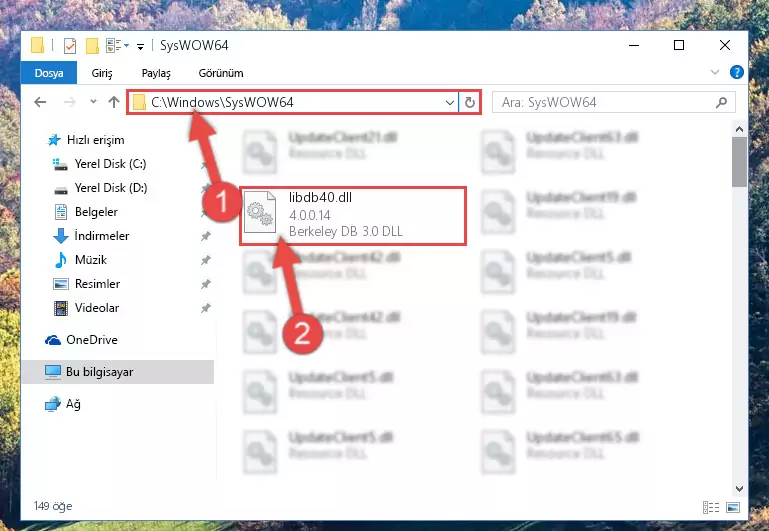Open Videolar in the sidebar
Screen dimensions: 769x531
click(97, 308)
